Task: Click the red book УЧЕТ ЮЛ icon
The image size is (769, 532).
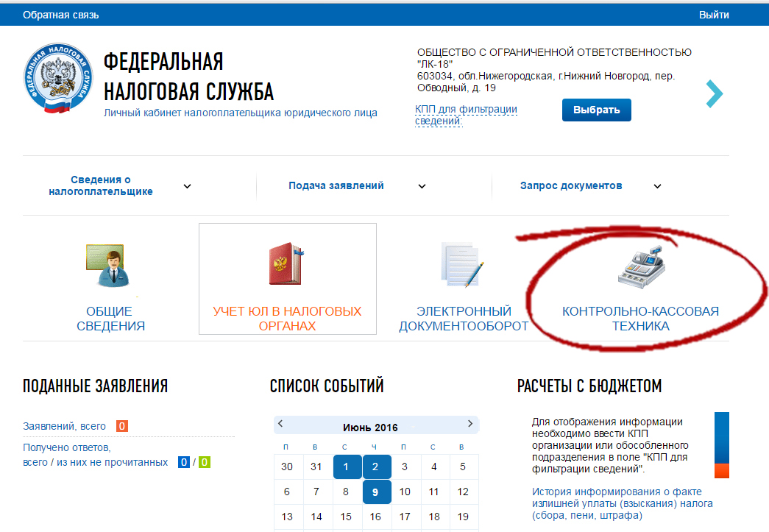Action: click(x=287, y=265)
